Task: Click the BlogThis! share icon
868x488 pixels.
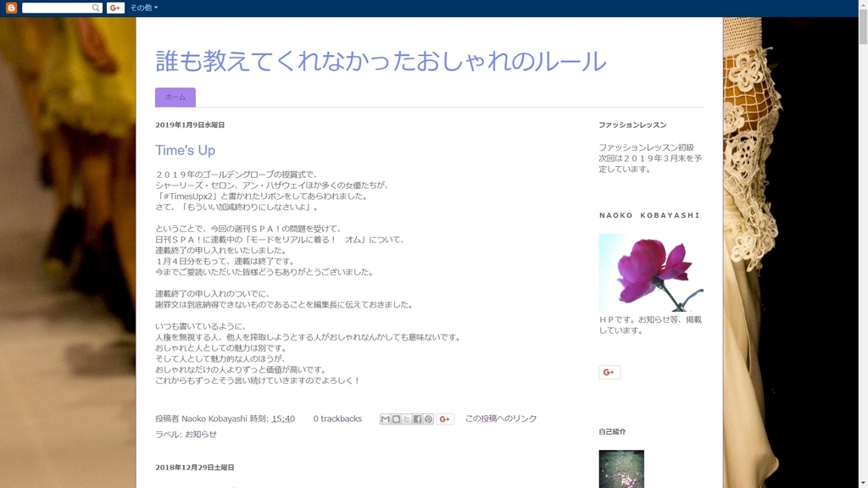Action: click(396, 419)
